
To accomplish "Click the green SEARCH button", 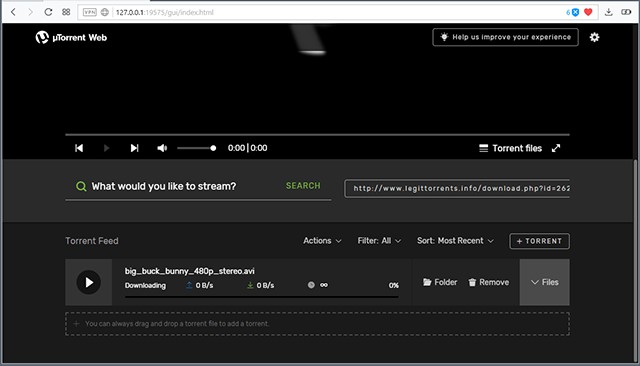I will point(303,186).
